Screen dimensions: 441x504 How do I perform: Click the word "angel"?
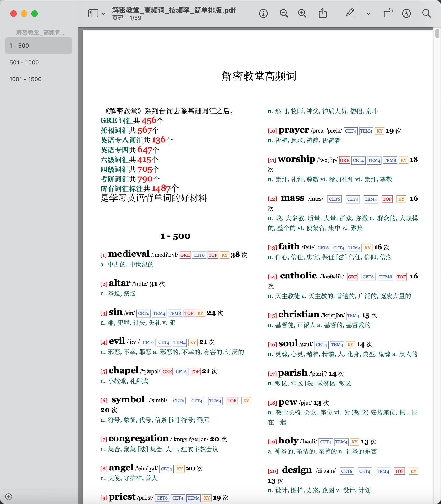(121, 468)
